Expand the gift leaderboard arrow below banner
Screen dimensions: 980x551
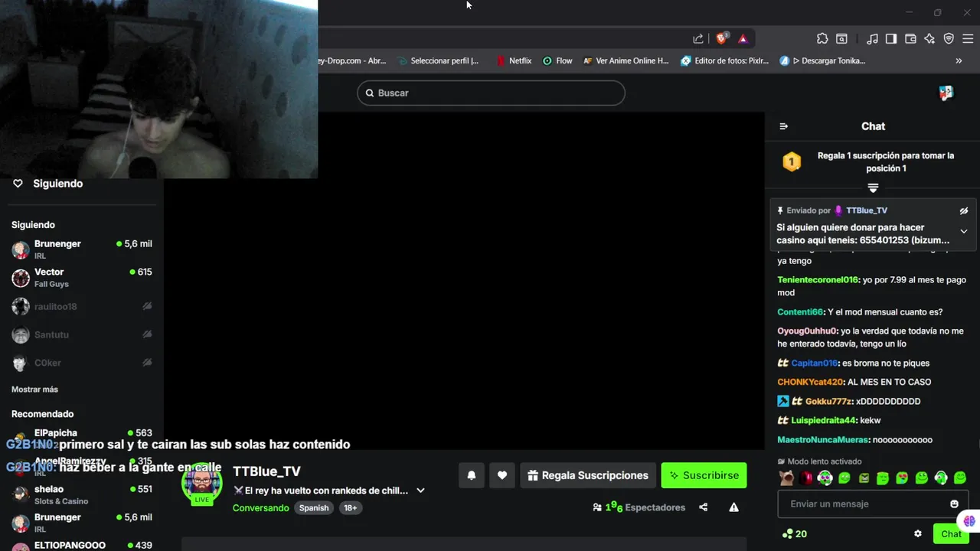[873, 187]
